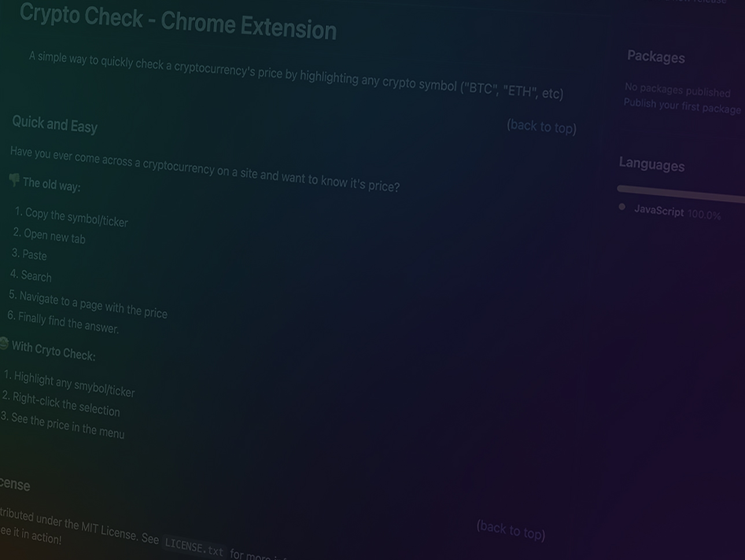The height and width of the screenshot is (560, 745).
Task: Click the 'Packages' sidebar heading
Action: coord(656,57)
